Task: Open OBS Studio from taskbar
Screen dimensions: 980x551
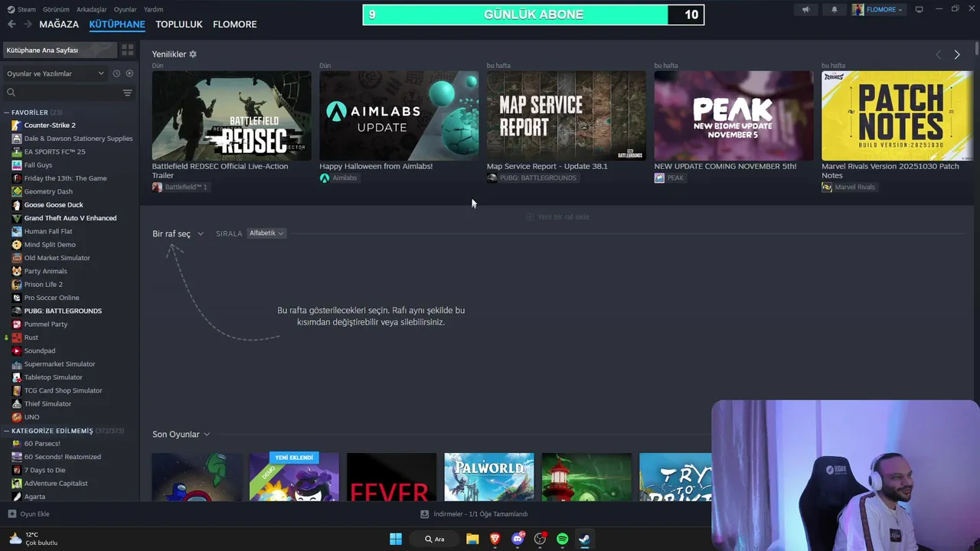Action: [x=540, y=539]
